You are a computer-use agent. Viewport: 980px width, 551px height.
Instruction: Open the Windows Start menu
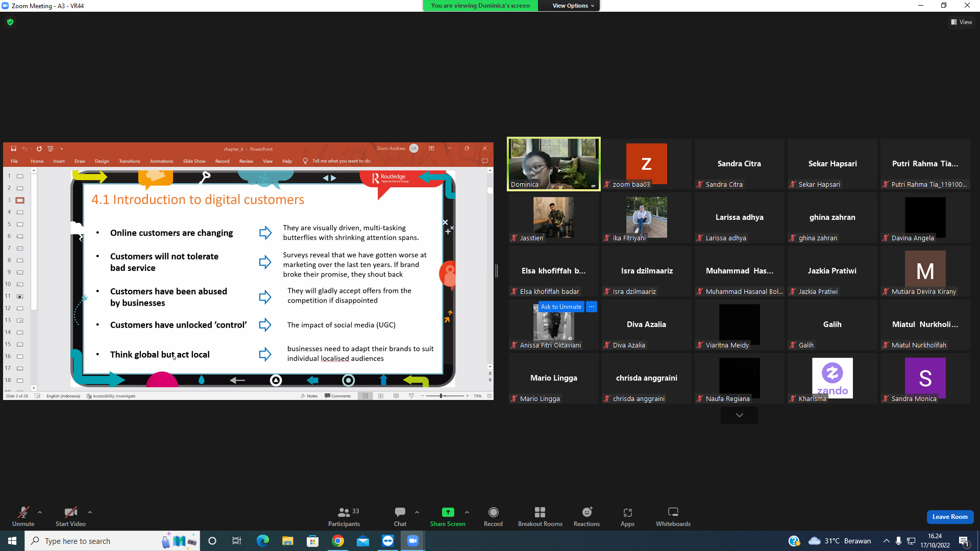point(12,541)
